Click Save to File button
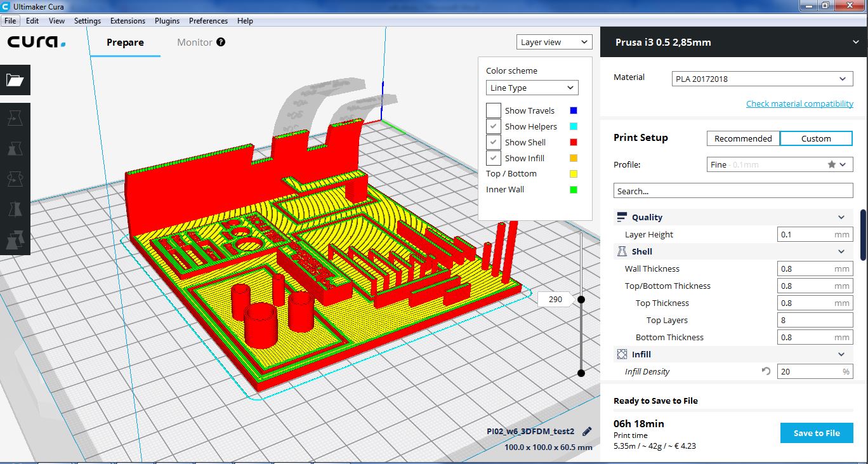Viewport: 868px width, 464px height. (x=817, y=433)
